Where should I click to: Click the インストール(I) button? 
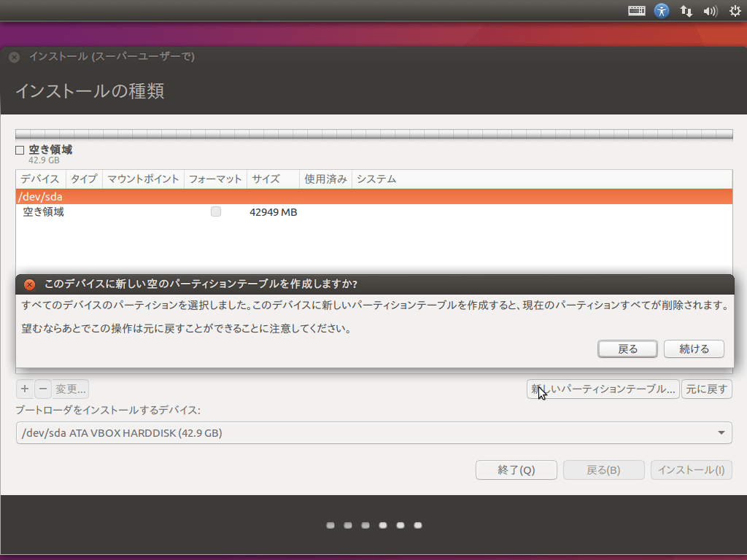[691, 470]
